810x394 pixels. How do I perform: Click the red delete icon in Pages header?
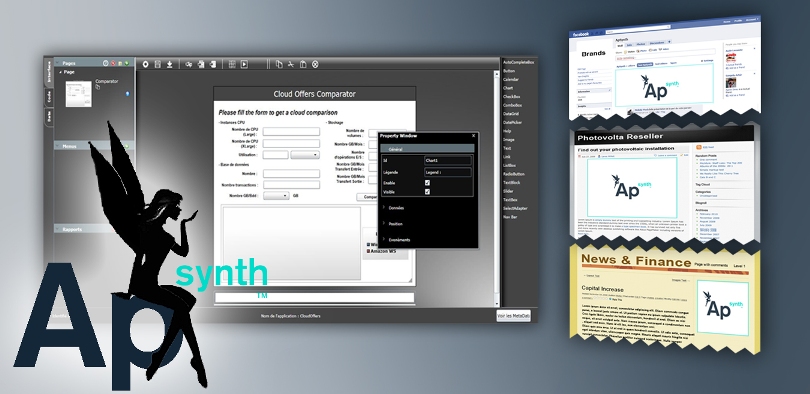tap(113, 63)
